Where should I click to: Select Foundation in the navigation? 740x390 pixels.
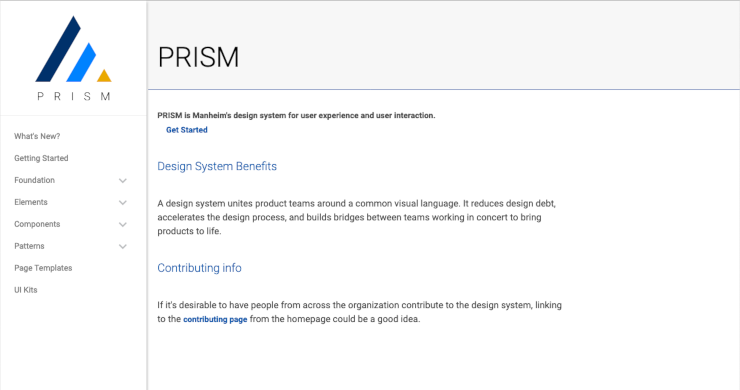coord(34,180)
